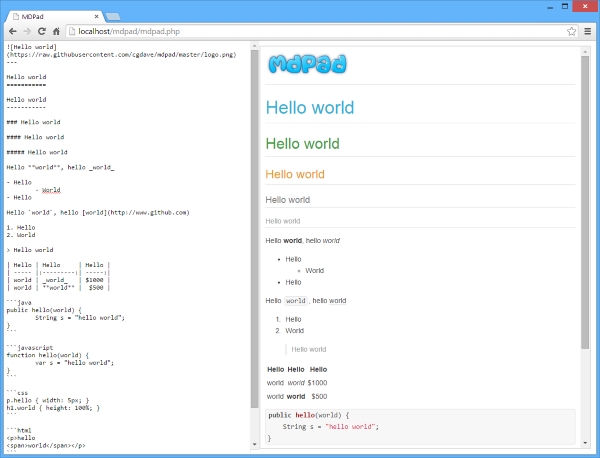Click the '```html' line in the editor
The width and height of the screenshot is (600, 458).
[x=19, y=430]
